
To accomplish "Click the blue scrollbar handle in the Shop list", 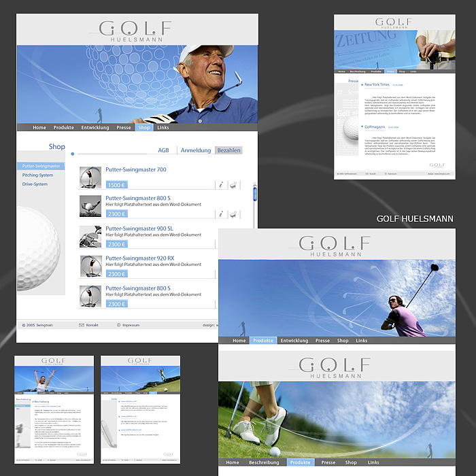I will coord(255,194).
